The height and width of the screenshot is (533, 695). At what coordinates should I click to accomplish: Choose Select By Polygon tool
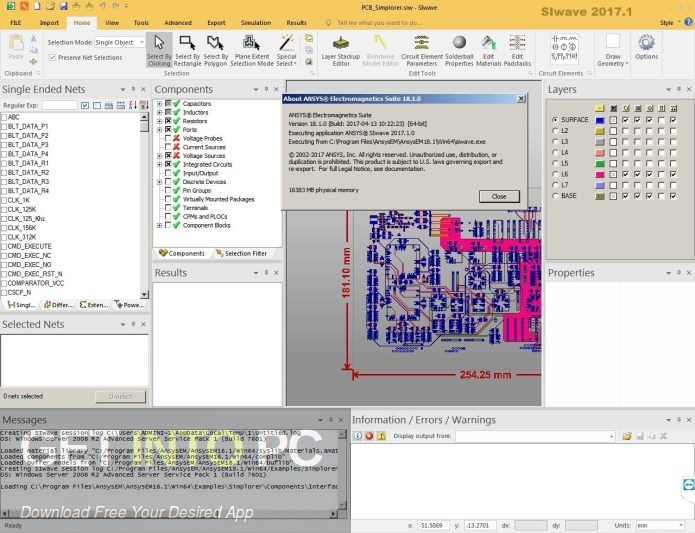click(x=215, y=50)
